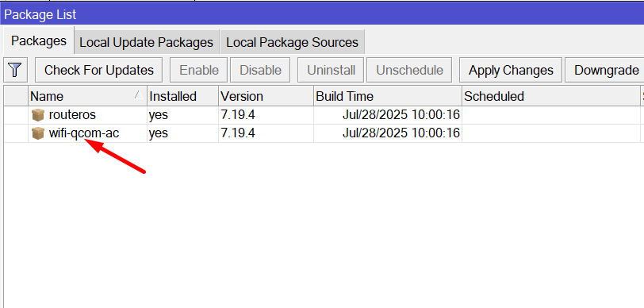The image size is (644, 308).
Task: Click the Uninstall button
Action: point(331,70)
